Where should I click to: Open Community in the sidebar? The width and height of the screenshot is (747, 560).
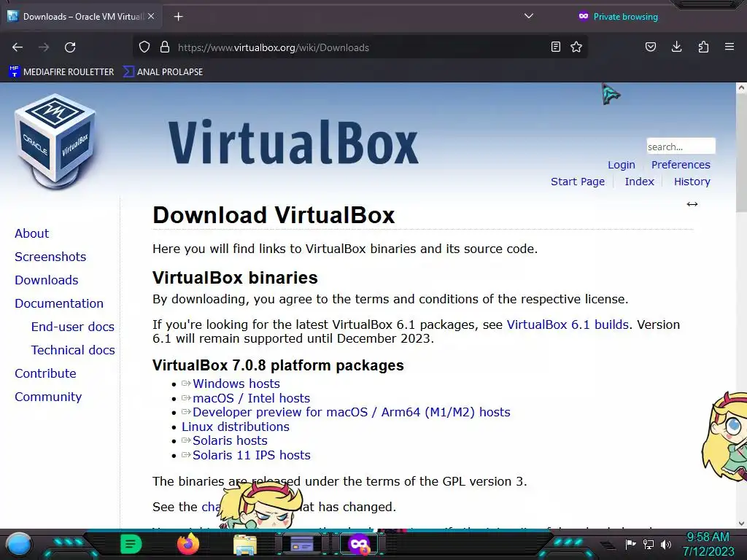click(48, 397)
